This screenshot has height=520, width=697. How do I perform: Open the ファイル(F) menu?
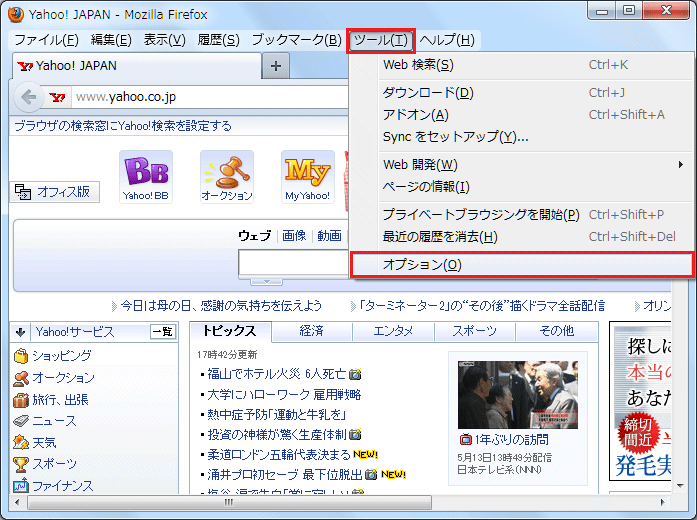click(47, 40)
